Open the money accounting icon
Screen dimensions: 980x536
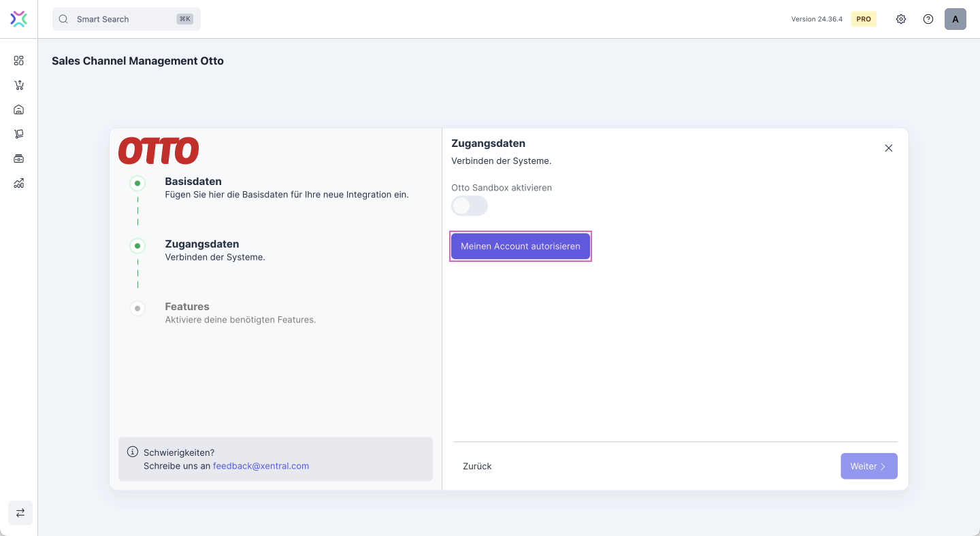(19, 158)
